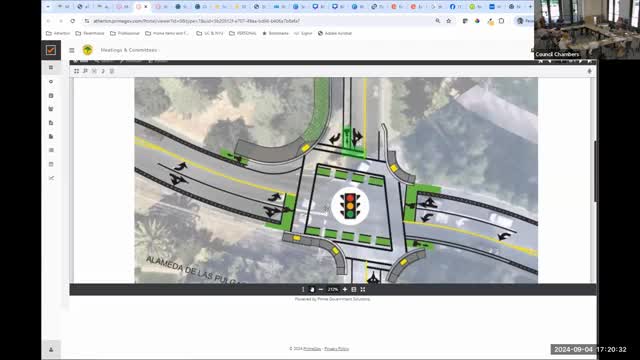The height and width of the screenshot is (360, 640).
Task: Open the tab search dropdown arrow
Action: (x=48, y=7)
